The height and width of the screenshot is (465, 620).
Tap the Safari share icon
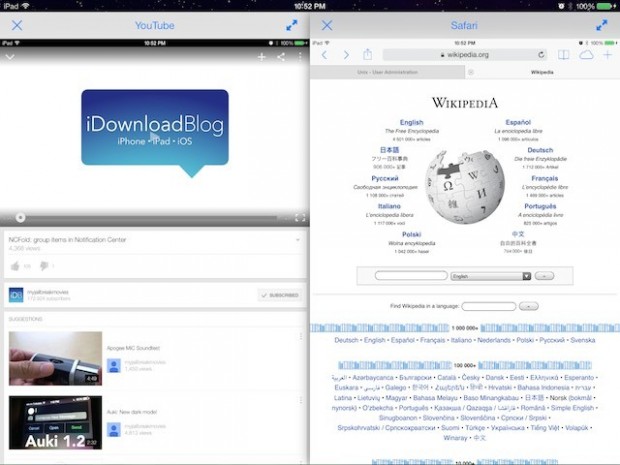(367, 55)
